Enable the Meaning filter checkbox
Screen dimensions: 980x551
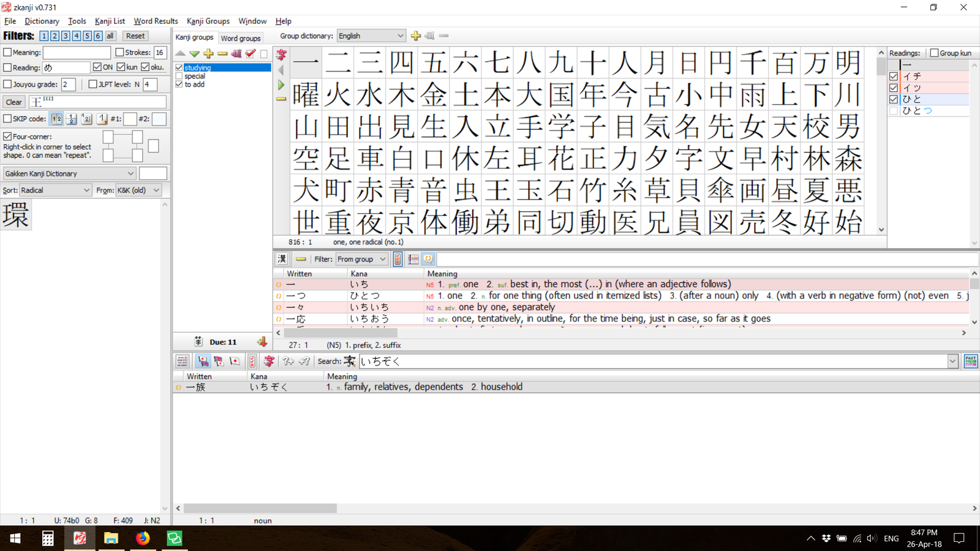point(8,53)
